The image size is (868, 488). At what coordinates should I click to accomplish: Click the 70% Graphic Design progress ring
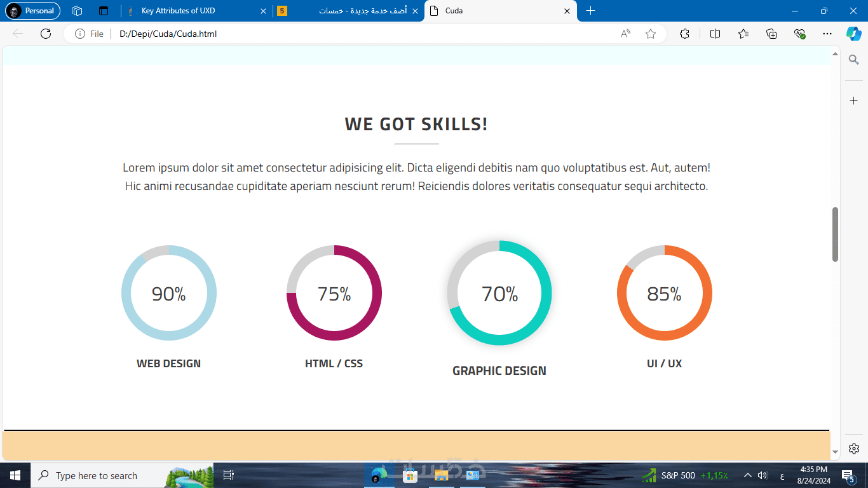[499, 293]
